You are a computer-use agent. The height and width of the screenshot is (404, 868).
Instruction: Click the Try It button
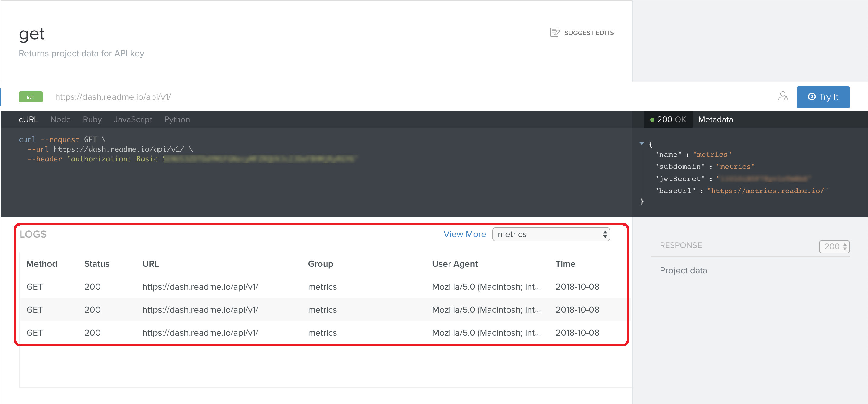point(823,97)
